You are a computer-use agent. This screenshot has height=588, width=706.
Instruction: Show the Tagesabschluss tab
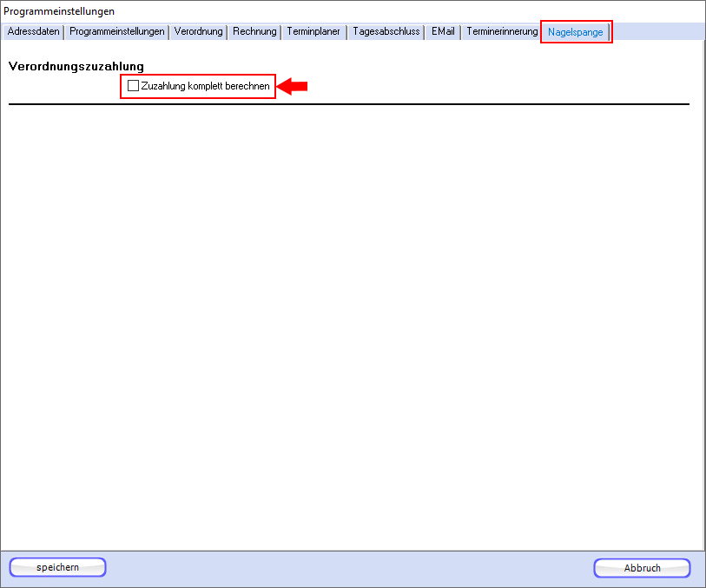[386, 31]
